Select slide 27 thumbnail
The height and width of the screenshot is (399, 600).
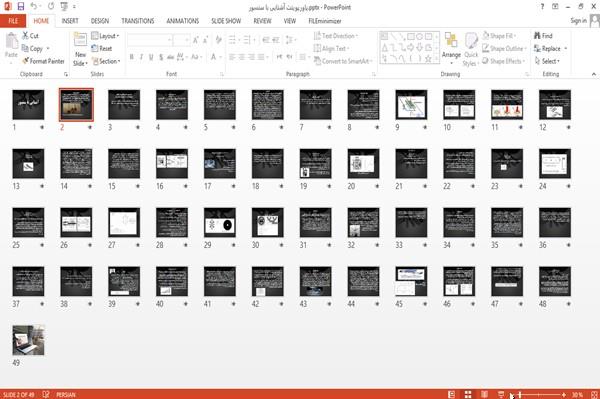[124, 222]
